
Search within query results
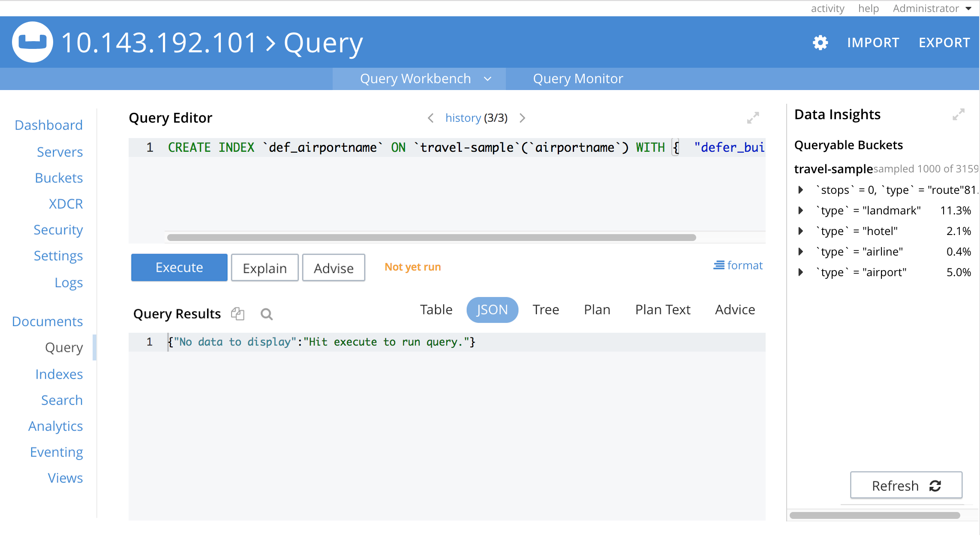pos(266,314)
